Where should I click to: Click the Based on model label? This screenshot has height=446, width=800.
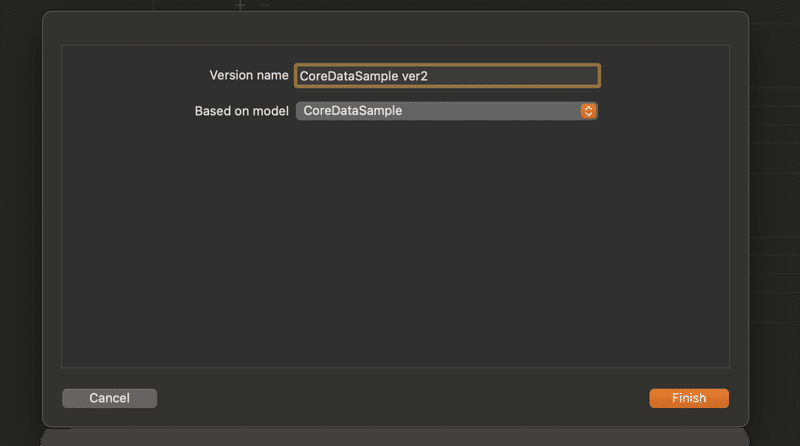click(x=241, y=111)
